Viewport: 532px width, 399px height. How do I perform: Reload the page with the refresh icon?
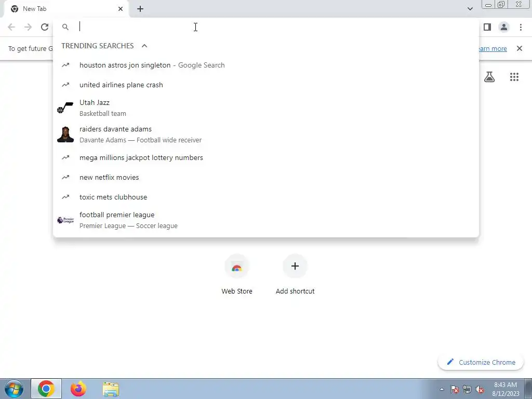point(45,27)
